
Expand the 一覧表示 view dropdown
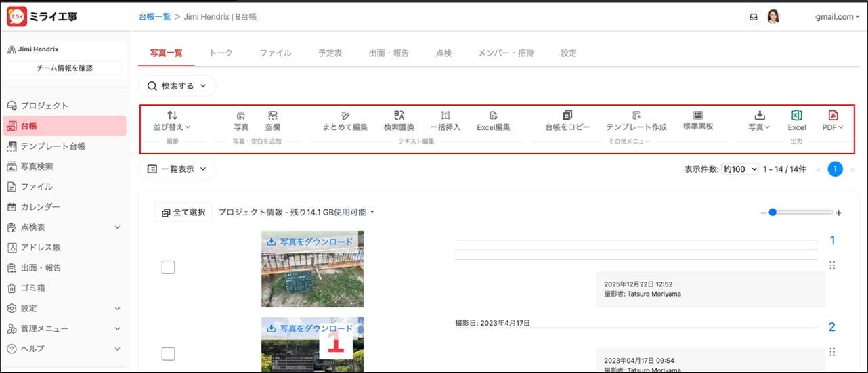click(x=177, y=169)
